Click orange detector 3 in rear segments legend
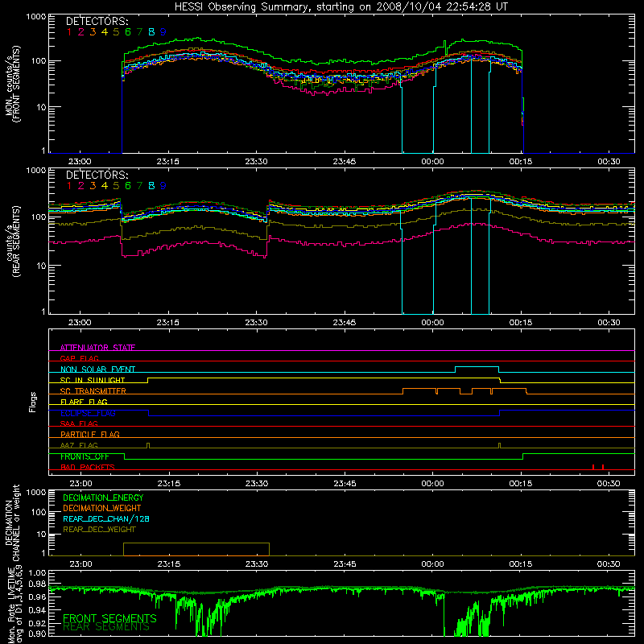Screen dimensions: 644x644 (x=93, y=186)
